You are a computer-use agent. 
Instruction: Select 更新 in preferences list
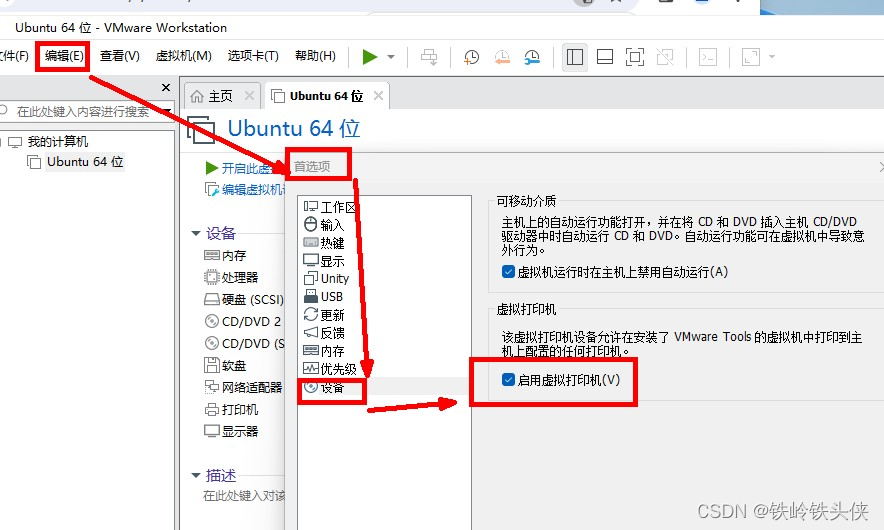[324, 315]
